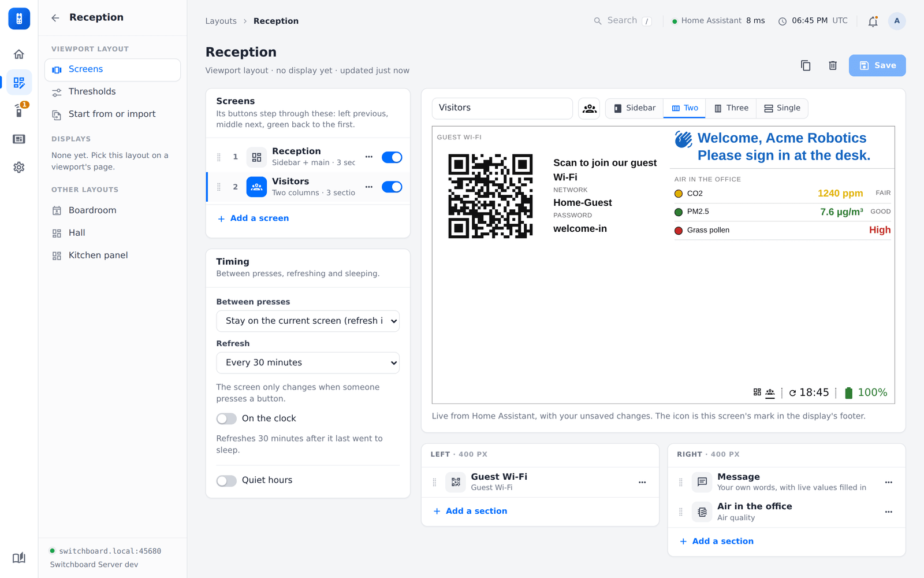This screenshot has width=924, height=578.
Task: Open Thresholds in the sidebar
Action: click(x=113, y=92)
